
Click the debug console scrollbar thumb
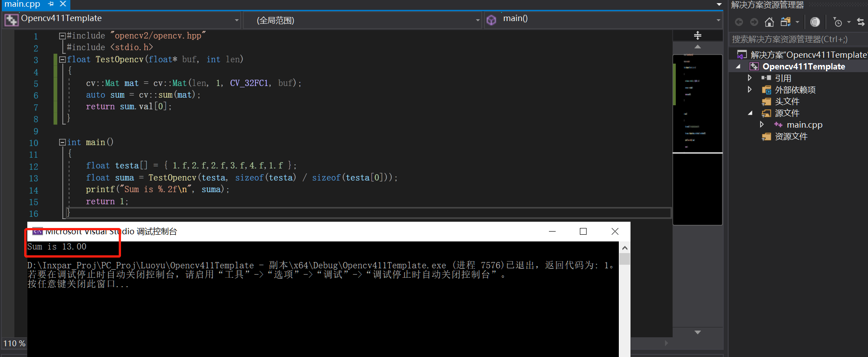625,259
